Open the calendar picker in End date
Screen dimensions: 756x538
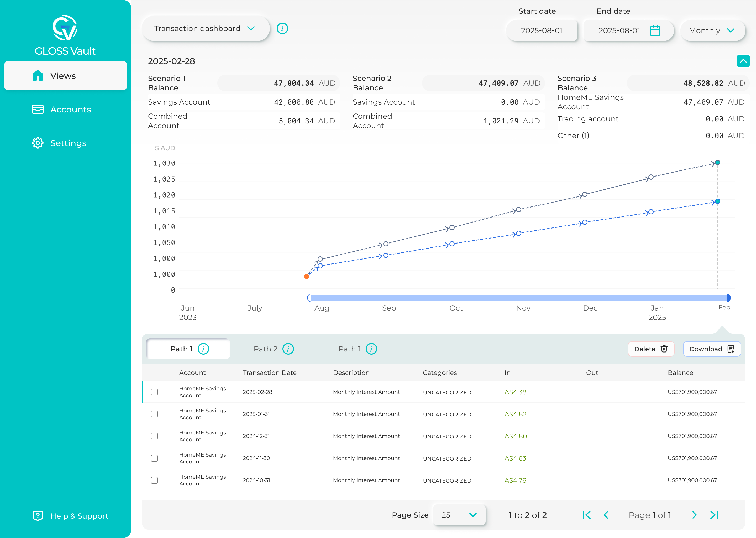coord(655,30)
